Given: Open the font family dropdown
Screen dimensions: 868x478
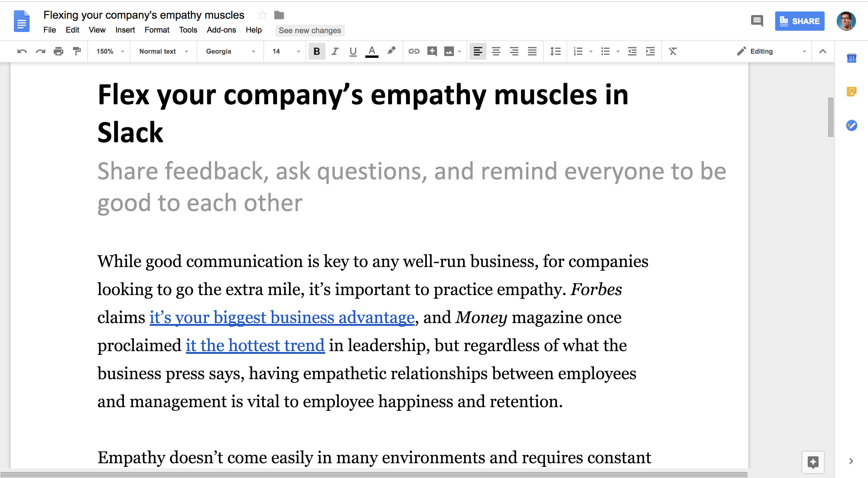Looking at the screenshot, I should 229,51.
